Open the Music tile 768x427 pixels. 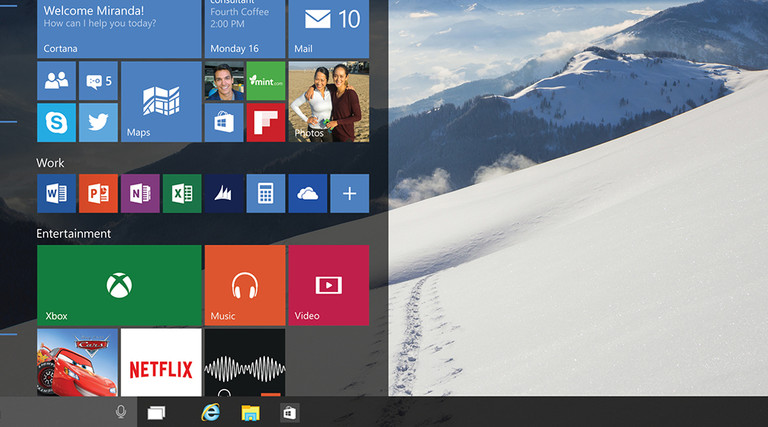245,285
